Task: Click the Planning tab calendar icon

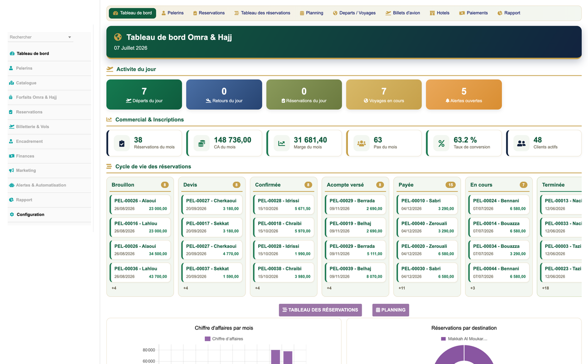Action: click(302, 13)
